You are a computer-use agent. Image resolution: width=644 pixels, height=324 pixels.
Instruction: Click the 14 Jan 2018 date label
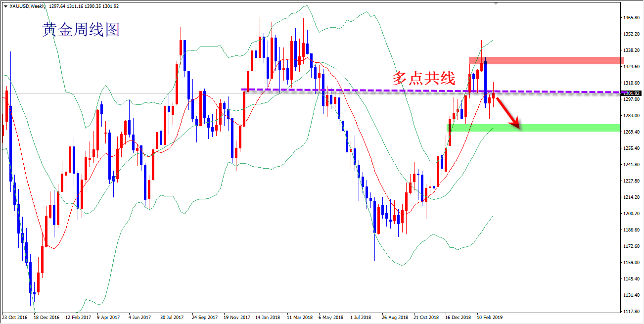click(x=268, y=318)
